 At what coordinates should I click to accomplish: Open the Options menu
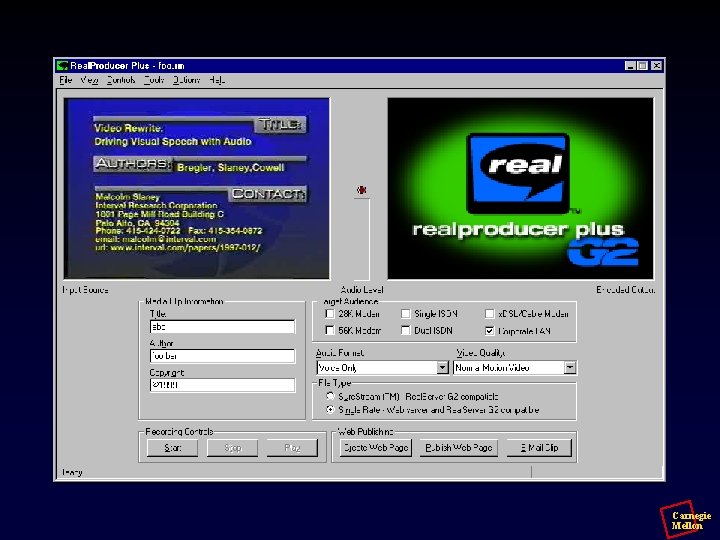[x=186, y=80]
